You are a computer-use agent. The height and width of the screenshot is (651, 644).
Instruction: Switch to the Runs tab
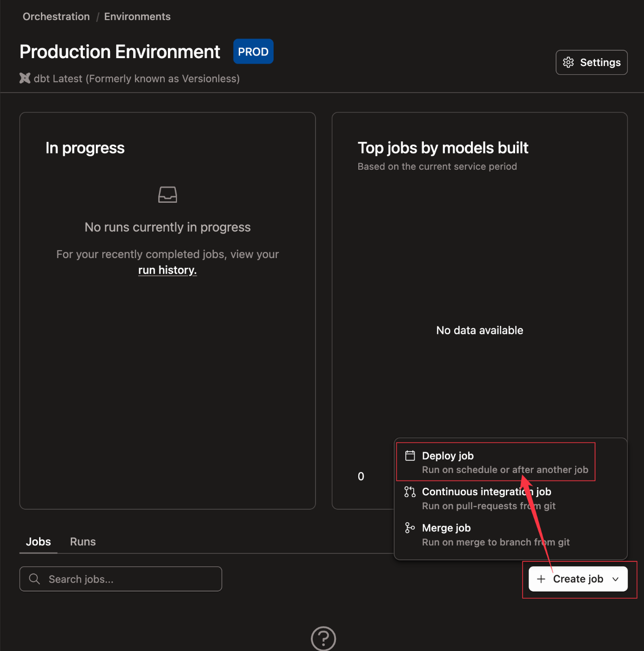pyautogui.click(x=83, y=542)
